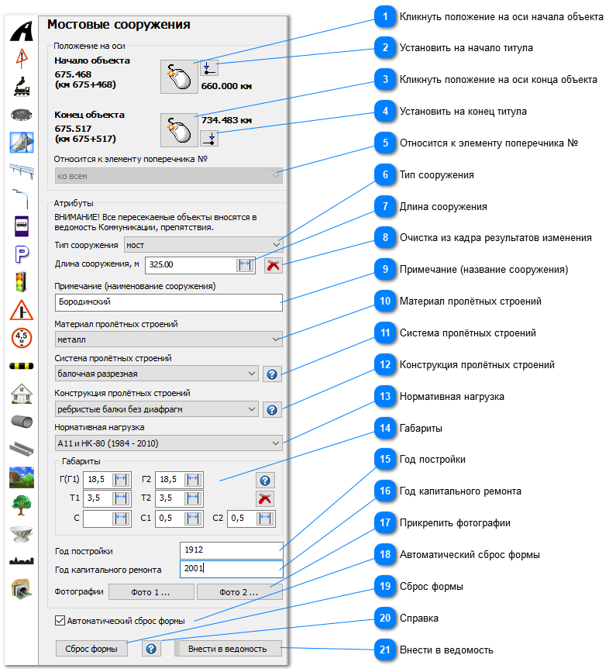Open the guardrail barrier tool
Screen dimensions: 616x672
[x=21, y=170]
